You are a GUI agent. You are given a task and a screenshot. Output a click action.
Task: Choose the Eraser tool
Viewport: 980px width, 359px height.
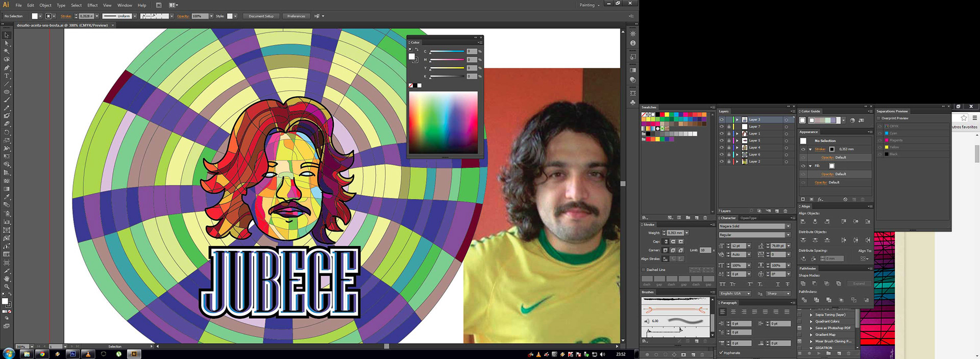(x=7, y=124)
